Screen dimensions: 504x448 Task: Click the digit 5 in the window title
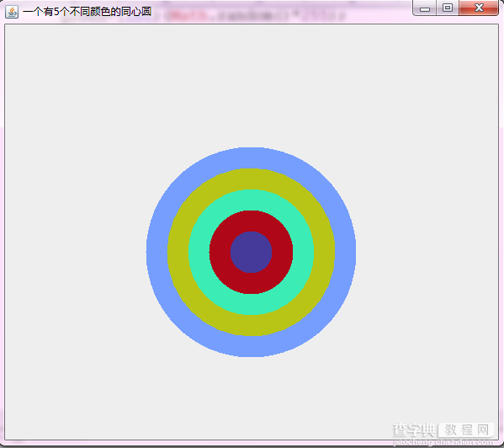[56, 13]
